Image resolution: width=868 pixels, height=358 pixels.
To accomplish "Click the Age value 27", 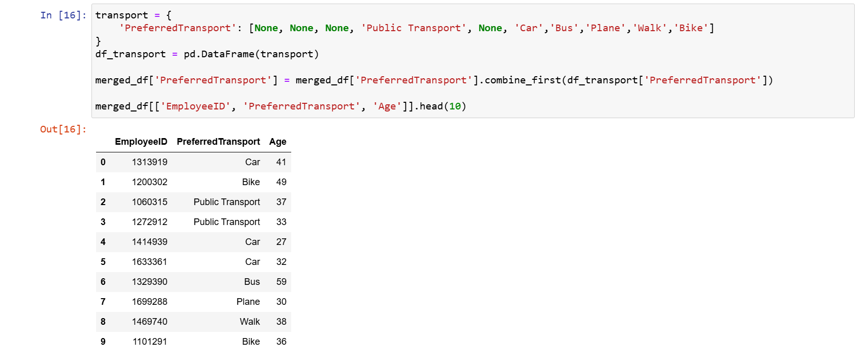I will 281,242.
